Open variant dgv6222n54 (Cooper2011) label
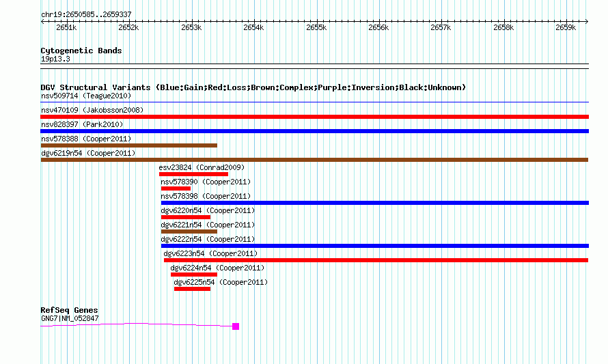Viewport: 608px width, 364px height. (208, 239)
